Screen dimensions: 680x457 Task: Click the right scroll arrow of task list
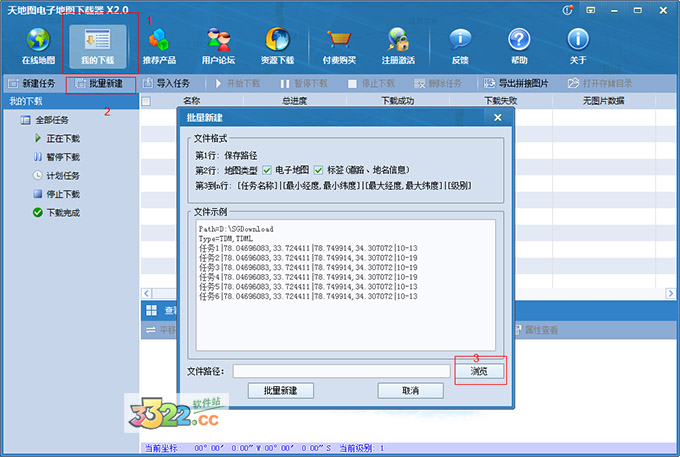670,294
